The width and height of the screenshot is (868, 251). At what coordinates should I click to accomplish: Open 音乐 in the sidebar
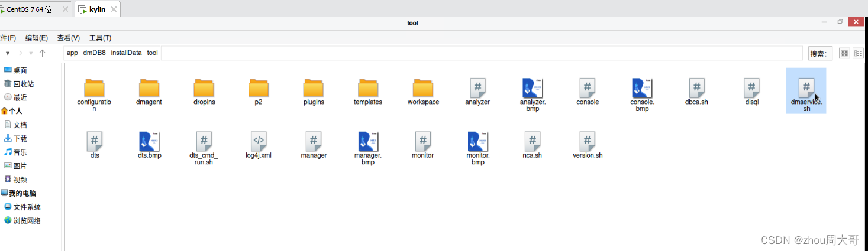pos(16,152)
